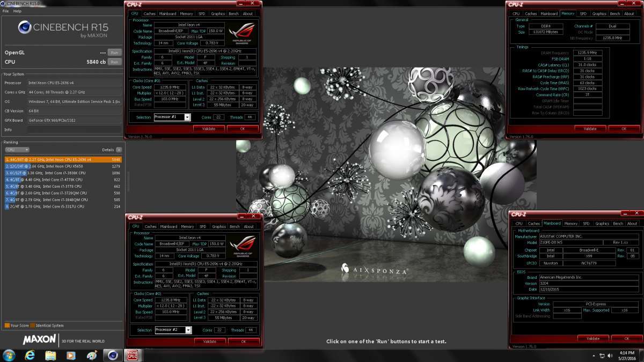Click Validate in Processor #1 CPU-Z window
This screenshot has height=362, width=644.
[208, 129]
